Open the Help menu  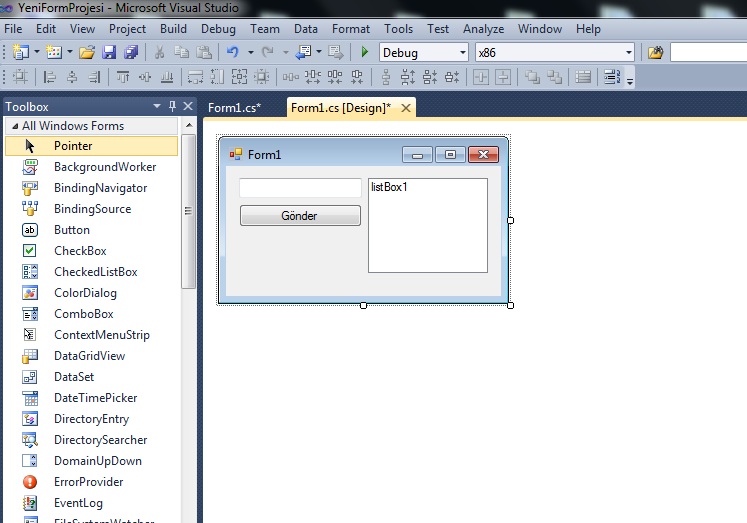pos(588,29)
